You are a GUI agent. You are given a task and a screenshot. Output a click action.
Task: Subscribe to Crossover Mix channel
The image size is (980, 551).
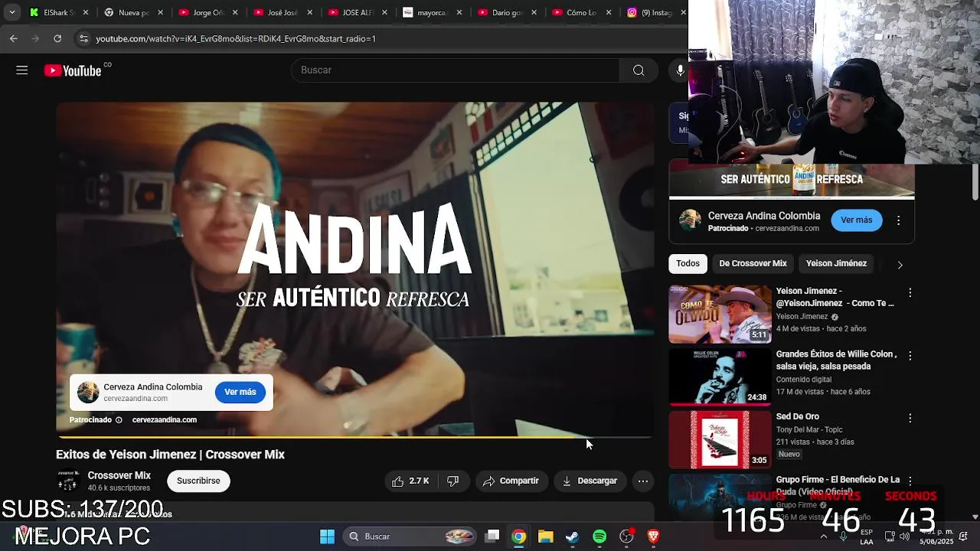click(198, 481)
